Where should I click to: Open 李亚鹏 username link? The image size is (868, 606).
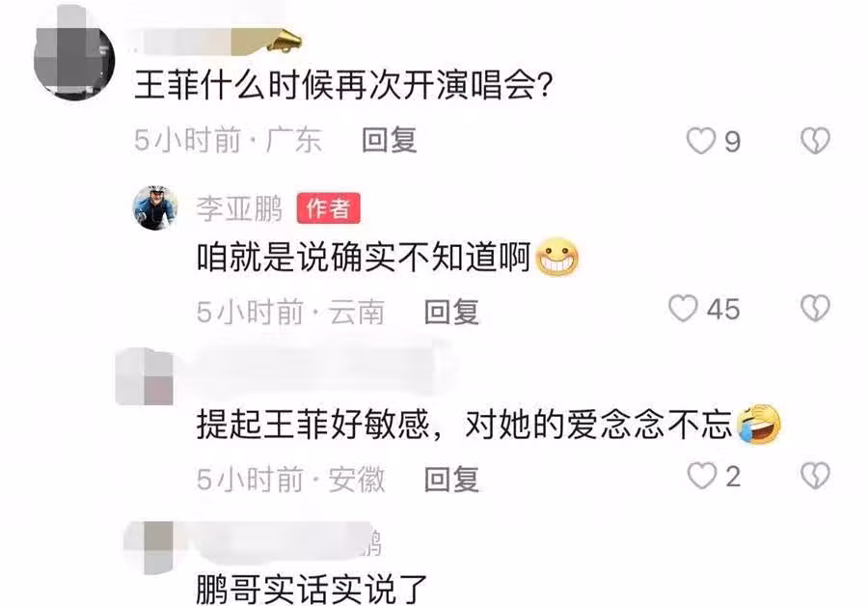pos(239,208)
